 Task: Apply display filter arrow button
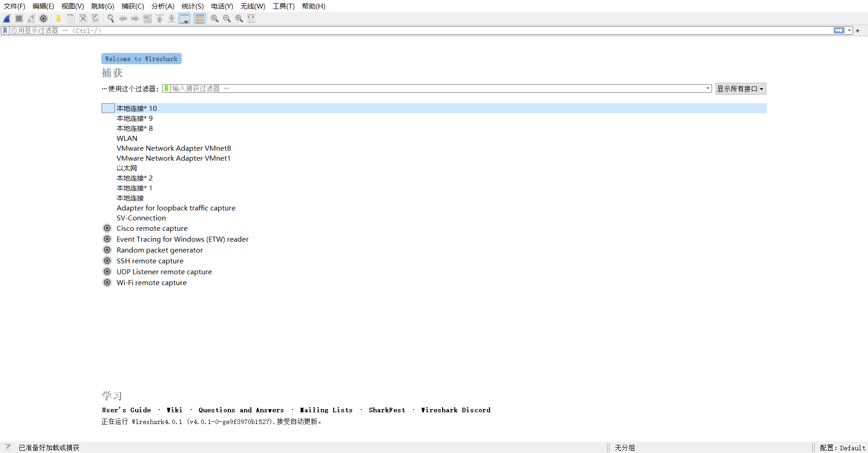pyautogui.click(x=839, y=30)
